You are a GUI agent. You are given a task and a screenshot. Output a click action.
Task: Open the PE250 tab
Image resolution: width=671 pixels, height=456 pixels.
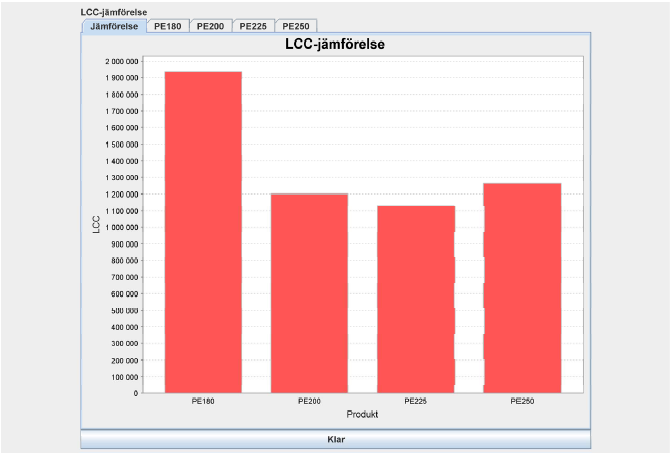click(x=296, y=26)
